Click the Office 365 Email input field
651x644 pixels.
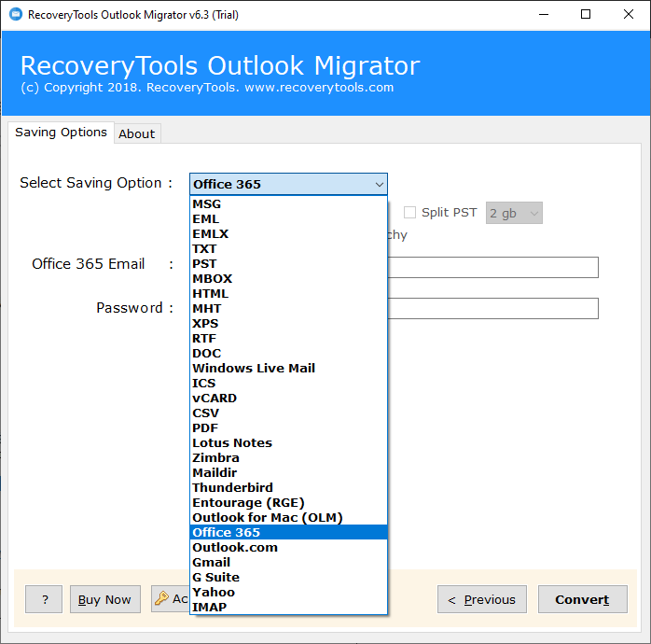point(492,267)
